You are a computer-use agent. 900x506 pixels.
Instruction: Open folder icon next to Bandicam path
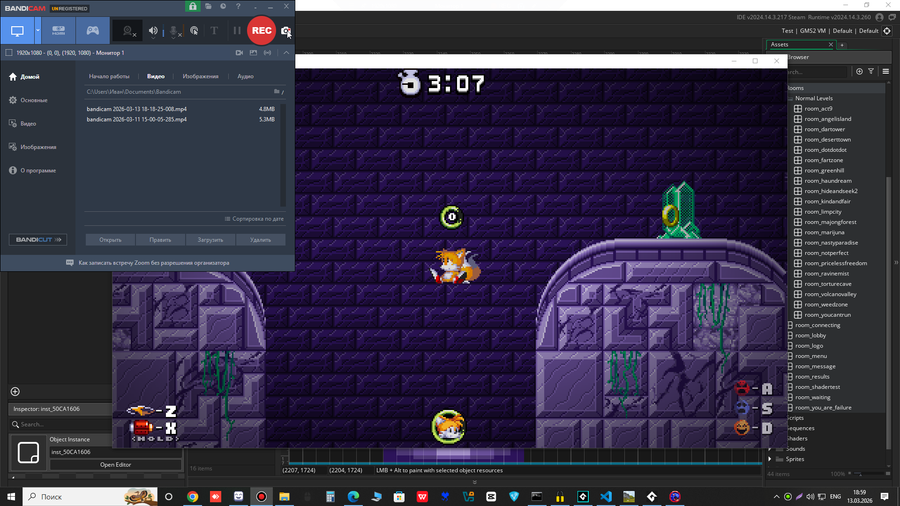tap(277, 92)
